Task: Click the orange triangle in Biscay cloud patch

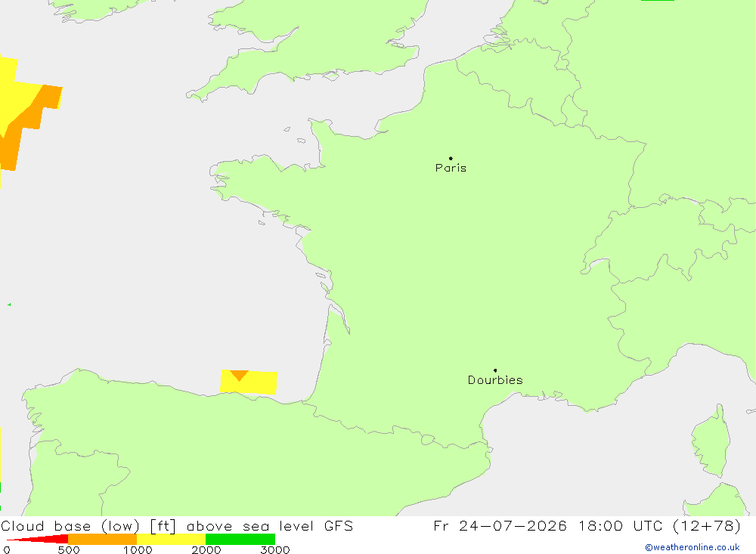Action: [239, 375]
